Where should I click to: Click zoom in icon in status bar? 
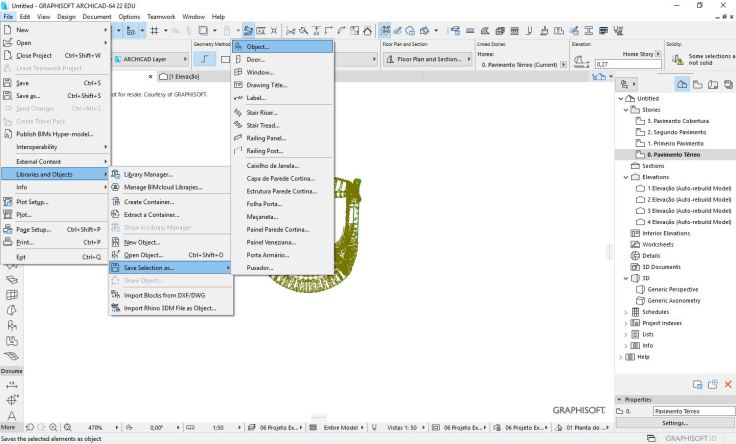pyautogui.click(x=54, y=428)
